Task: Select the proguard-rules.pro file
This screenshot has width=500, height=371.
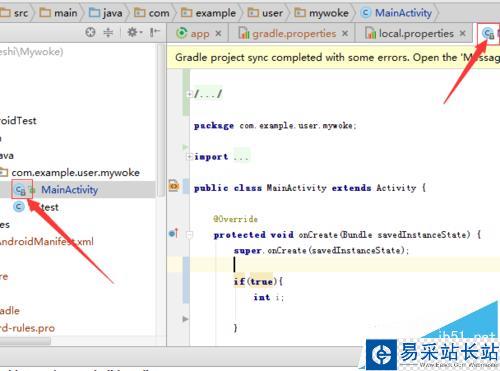Action: [27, 328]
